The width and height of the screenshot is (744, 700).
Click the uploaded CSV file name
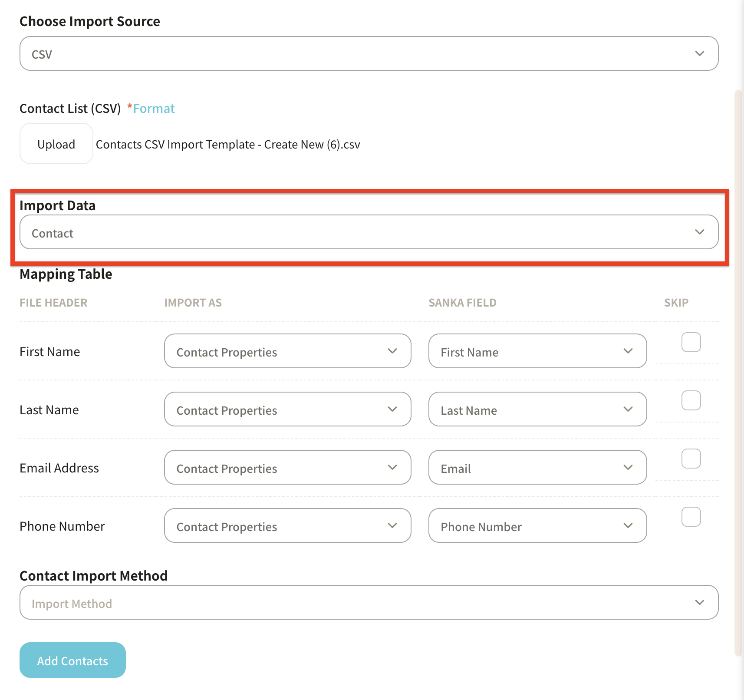(x=228, y=145)
